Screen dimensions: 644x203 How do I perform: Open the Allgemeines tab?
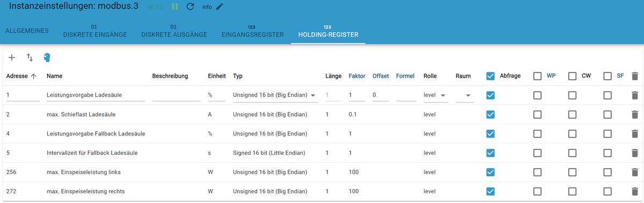click(27, 31)
